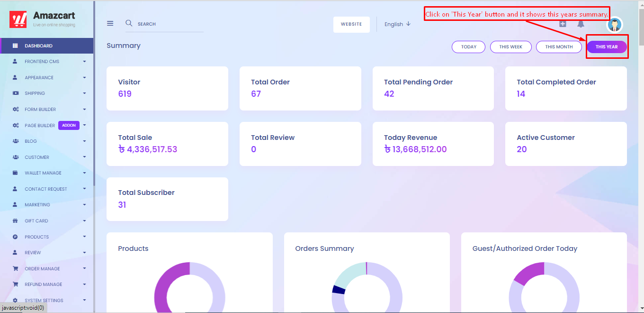Open the notifications bell

(x=581, y=24)
